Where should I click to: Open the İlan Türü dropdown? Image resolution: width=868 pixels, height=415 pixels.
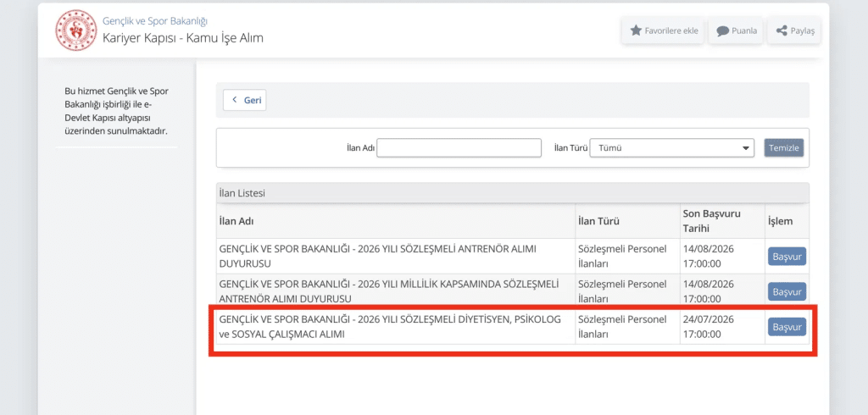tap(671, 147)
